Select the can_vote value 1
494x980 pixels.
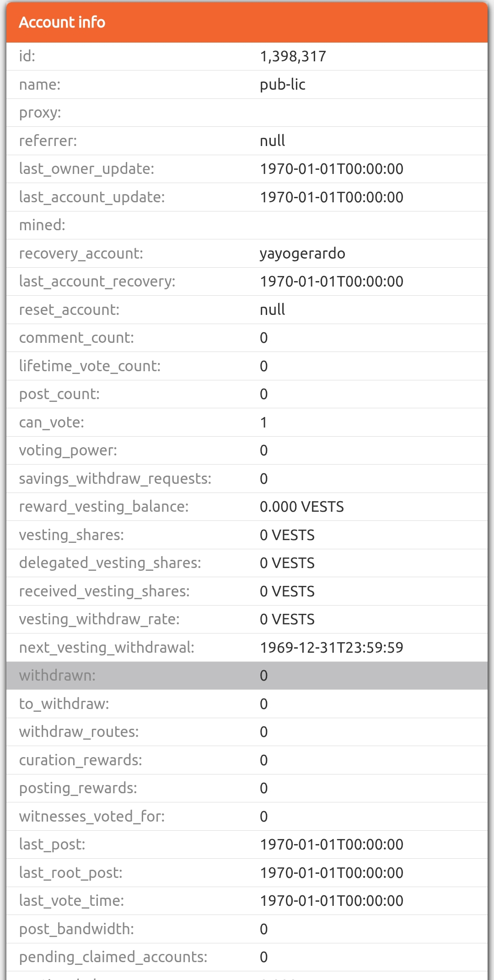263,422
